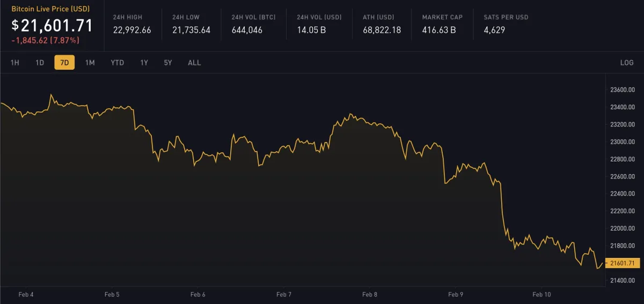This screenshot has width=644, height=304.
Task: Click the $21,601.71 live price figure
Action: (52, 25)
